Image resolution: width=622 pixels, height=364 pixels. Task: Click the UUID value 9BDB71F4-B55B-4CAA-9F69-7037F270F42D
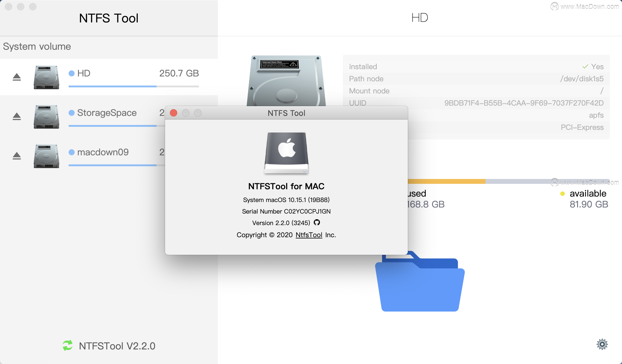point(524,103)
